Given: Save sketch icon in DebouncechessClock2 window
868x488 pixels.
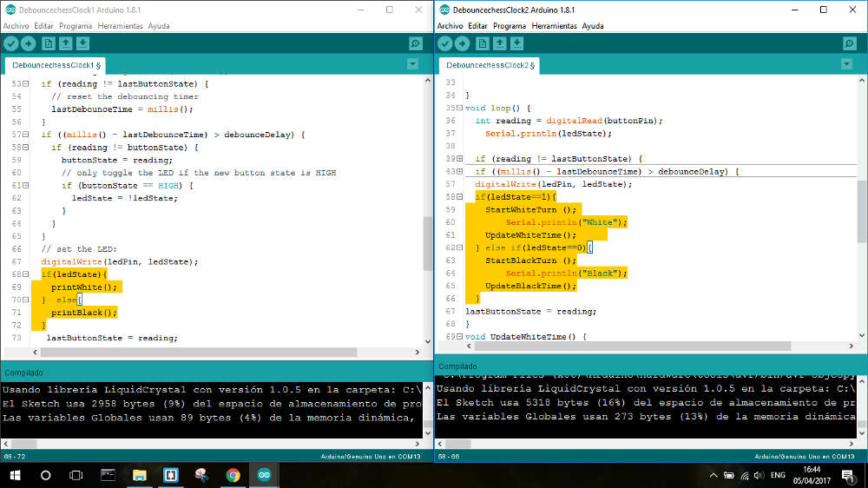Looking at the screenshot, I should [x=516, y=43].
